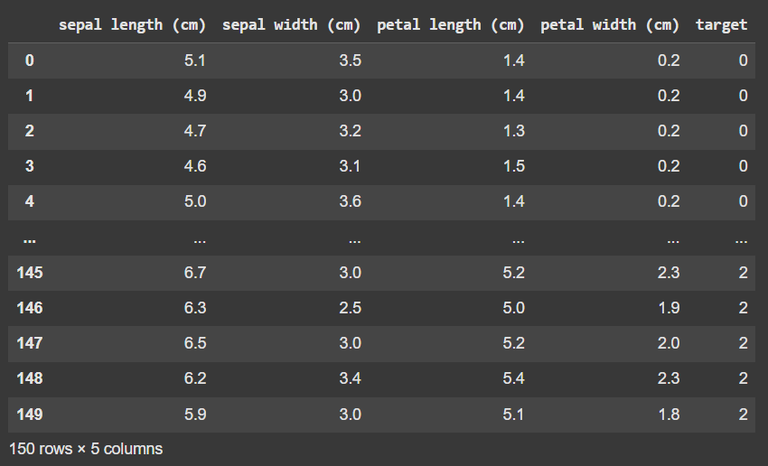Viewport: 768px width, 466px height.
Task: Click petal width value 1.8 in row 149
Action: tap(669, 415)
